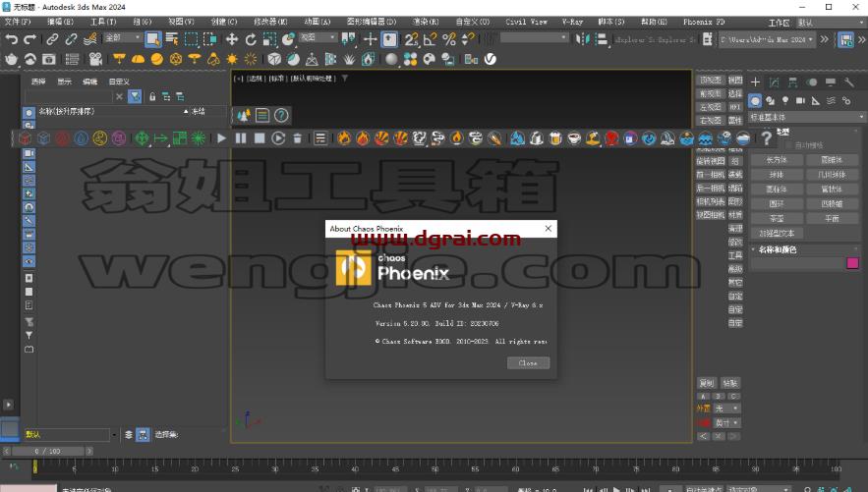The height and width of the screenshot is (492, 868).
Task: Switch to the Utilities wrench tab
Action: (848, 82)
